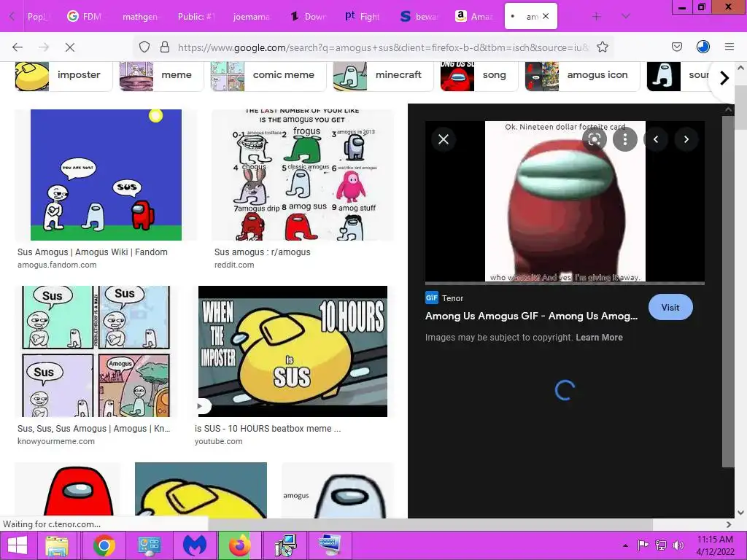747x560 pixels.
Task: View site security lock info
Action: click(x=165, y=47)
